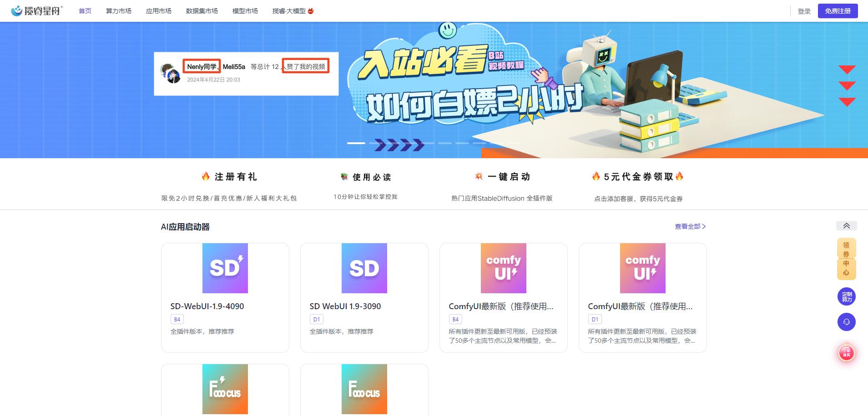Open the customer service headset icon
868x416 pixels.
(x=846, y=322)
